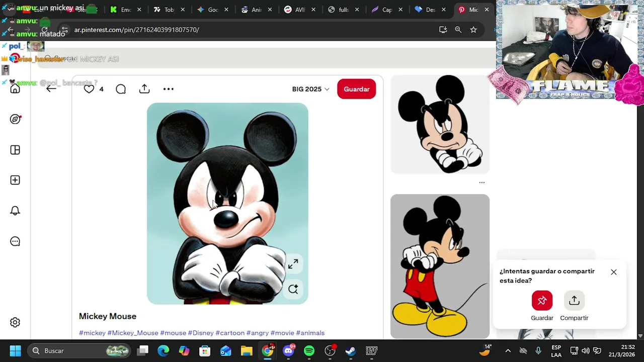The width and height of the screenshot is (644, 362).
Task: Open File Explorer from taskbar
Action: 247,350
